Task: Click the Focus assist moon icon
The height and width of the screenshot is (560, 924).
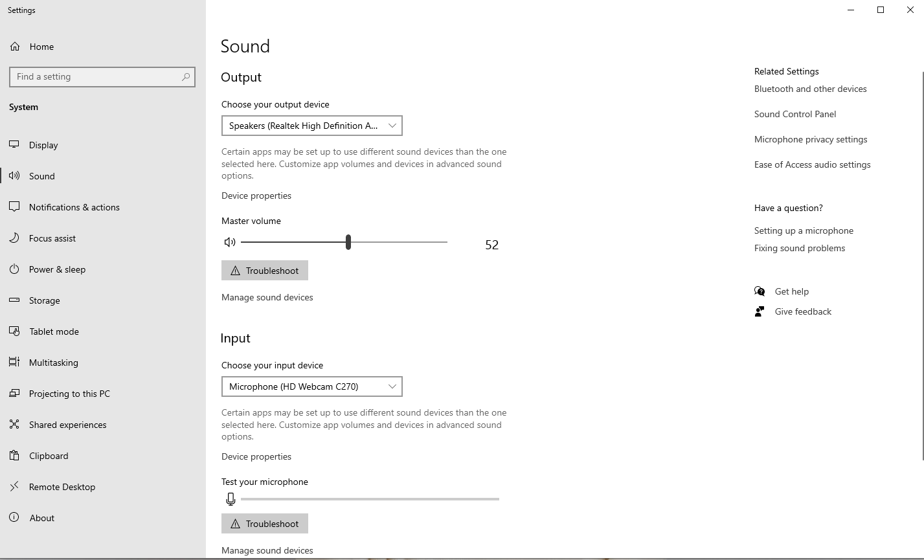Action: click(x=14, y=238)
